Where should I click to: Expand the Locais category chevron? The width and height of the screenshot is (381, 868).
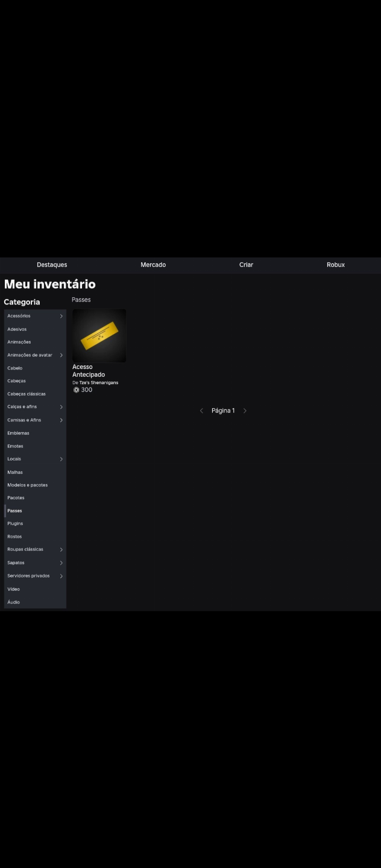pyautogui.click(x=61, y=459)
